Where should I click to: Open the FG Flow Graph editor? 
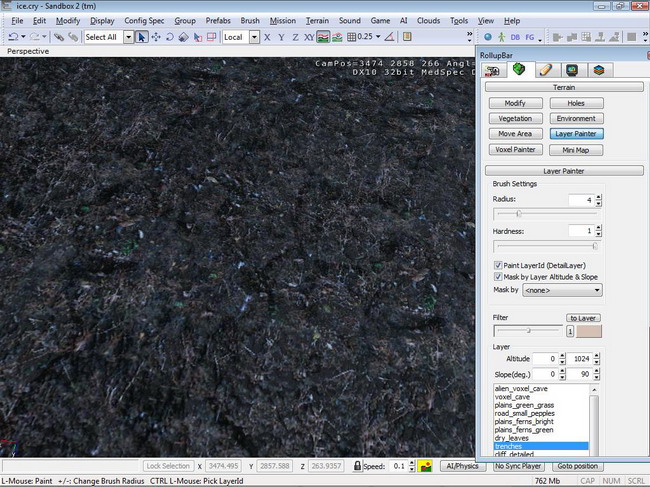pyautogui.click(x=529, y=37)
